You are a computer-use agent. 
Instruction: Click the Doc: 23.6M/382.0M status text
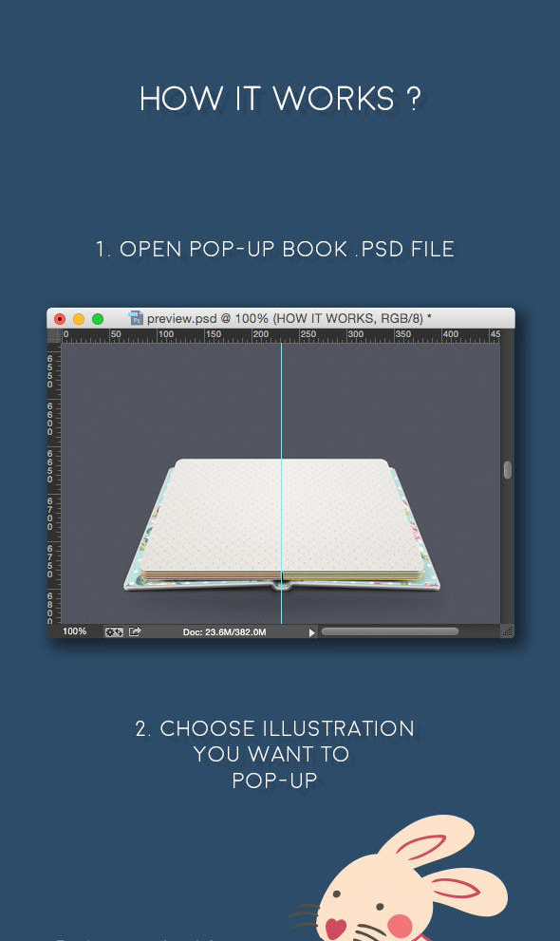[224, 632]
